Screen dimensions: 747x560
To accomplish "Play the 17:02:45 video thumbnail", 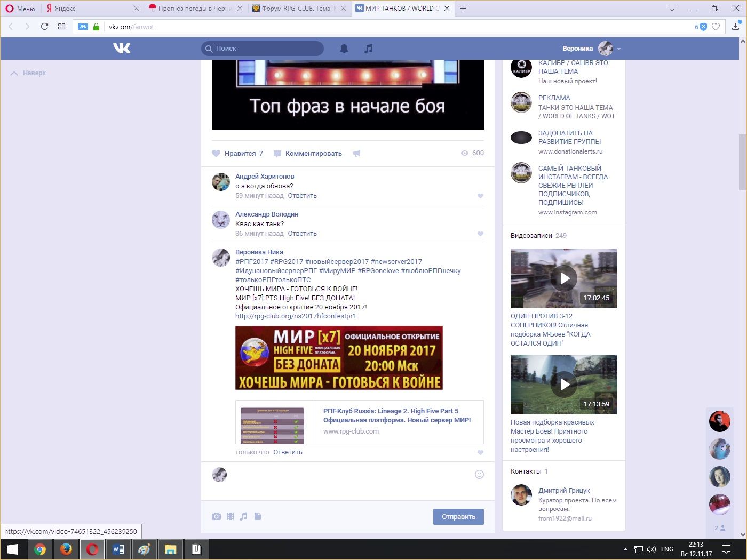I will [x=564, y=278].
